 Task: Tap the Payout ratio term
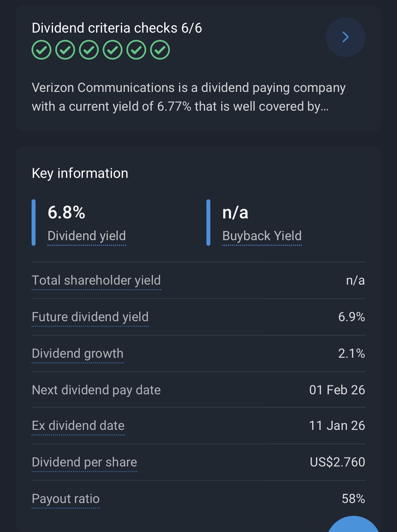(x=66, y=499)
